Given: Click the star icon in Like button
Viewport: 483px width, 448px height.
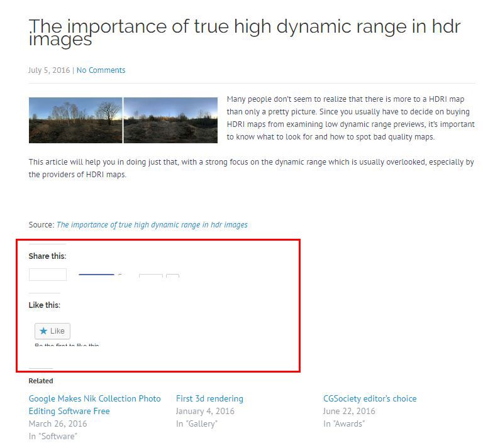Looking at the screenshot, I should point(43,331).
